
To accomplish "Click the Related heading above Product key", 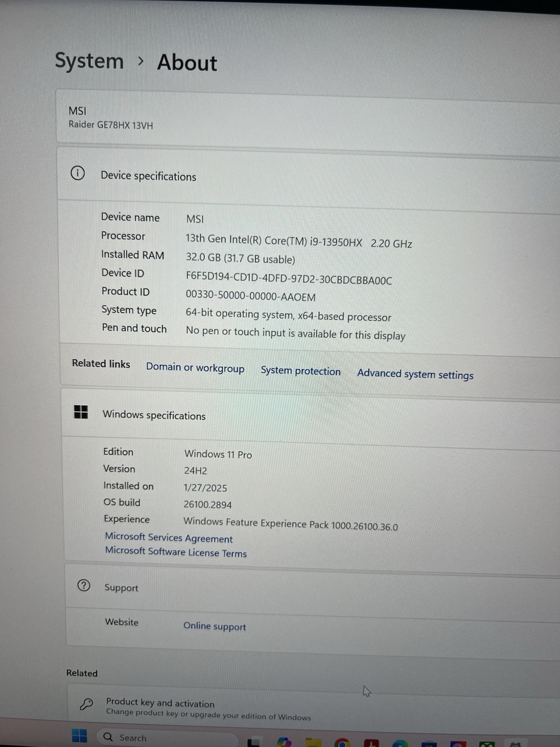I will (82, 673).
